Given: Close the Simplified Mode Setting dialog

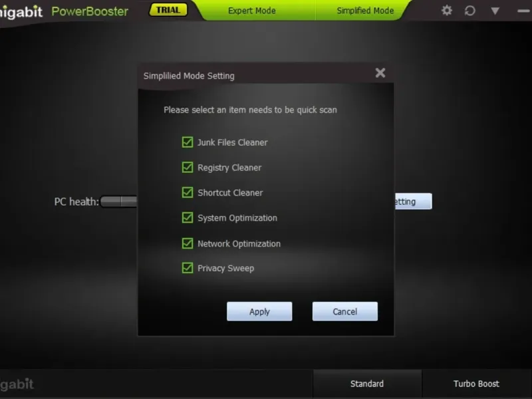Looking at the screenshot, I should pyautogui.click(x=380, y=72).
